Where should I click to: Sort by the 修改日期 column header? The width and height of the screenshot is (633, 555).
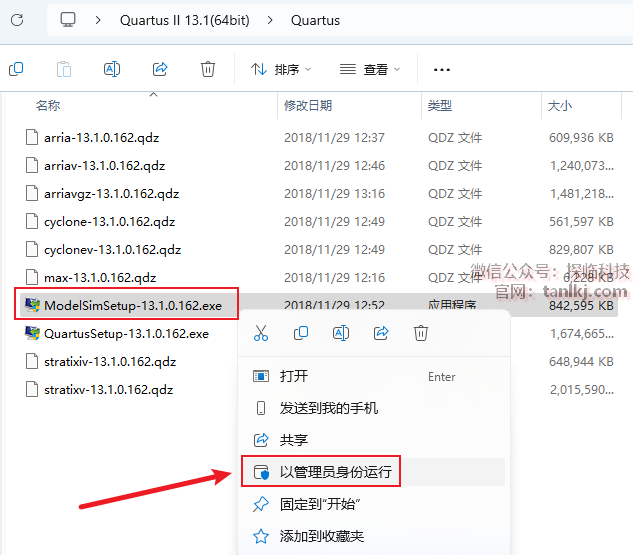click(308, 105)
